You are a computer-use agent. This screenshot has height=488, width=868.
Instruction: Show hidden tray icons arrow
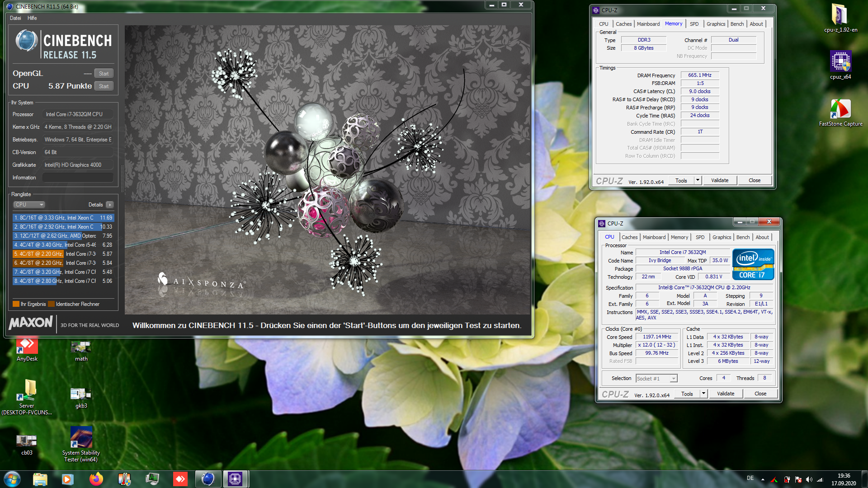763,480
